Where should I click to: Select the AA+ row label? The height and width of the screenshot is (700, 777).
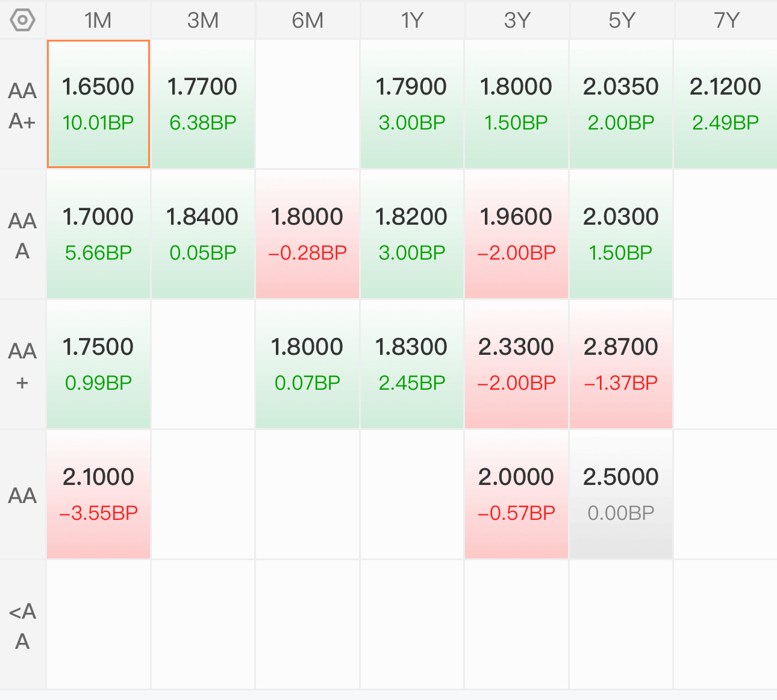click(22, 366)
